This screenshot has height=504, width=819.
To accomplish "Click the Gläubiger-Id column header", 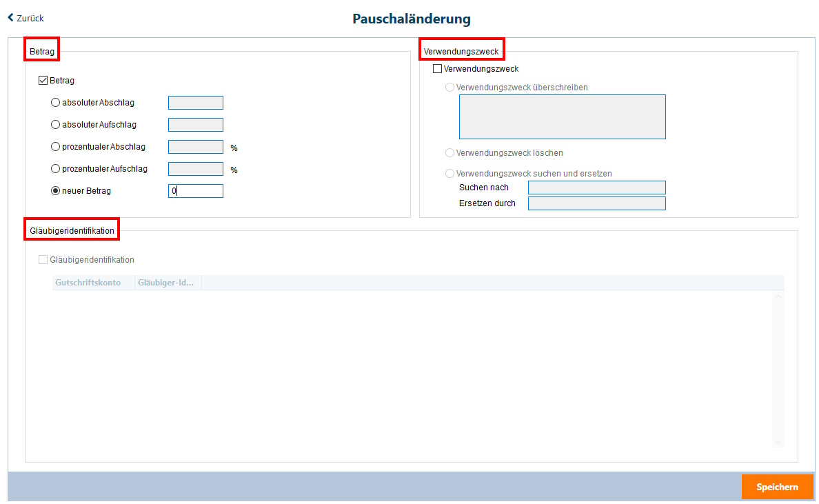I will tap(168, 283).
